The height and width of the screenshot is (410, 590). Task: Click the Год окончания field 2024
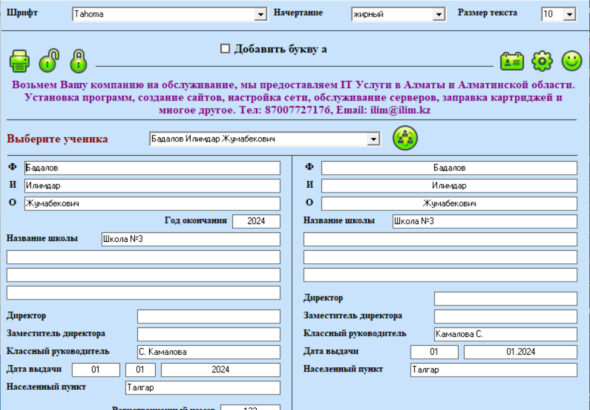click(256, 221)
